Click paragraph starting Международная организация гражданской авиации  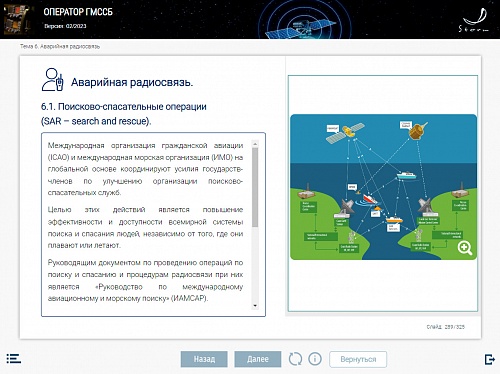[x=145, y=169]
